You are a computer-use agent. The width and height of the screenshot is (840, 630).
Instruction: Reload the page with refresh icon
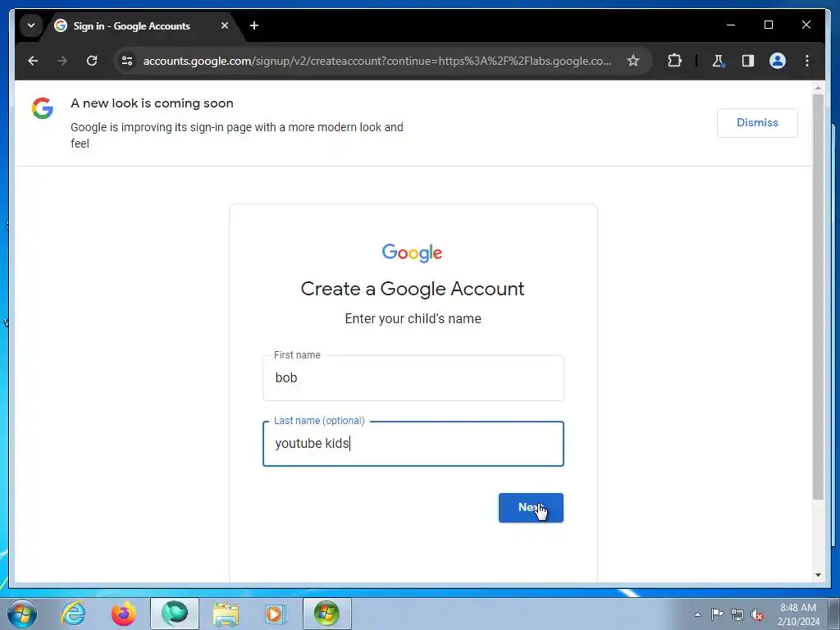[x=92, y=61]
